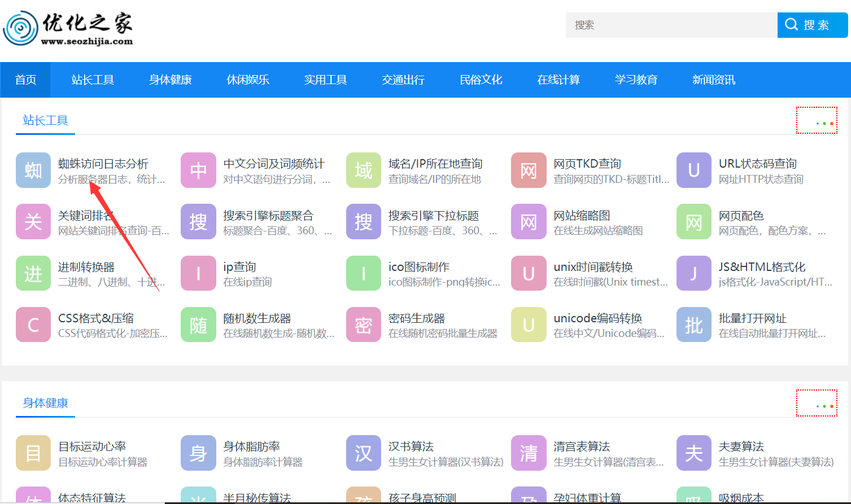Select 民俗文化 in the nav bar
The image size is (851, 504).
(x=481, y=80)
